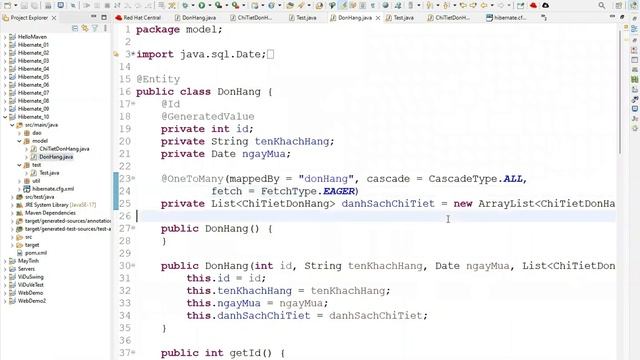Screen dimensions: 640x360
Task: Click editor vertical scrollbar
Action: tap(620, 92)
